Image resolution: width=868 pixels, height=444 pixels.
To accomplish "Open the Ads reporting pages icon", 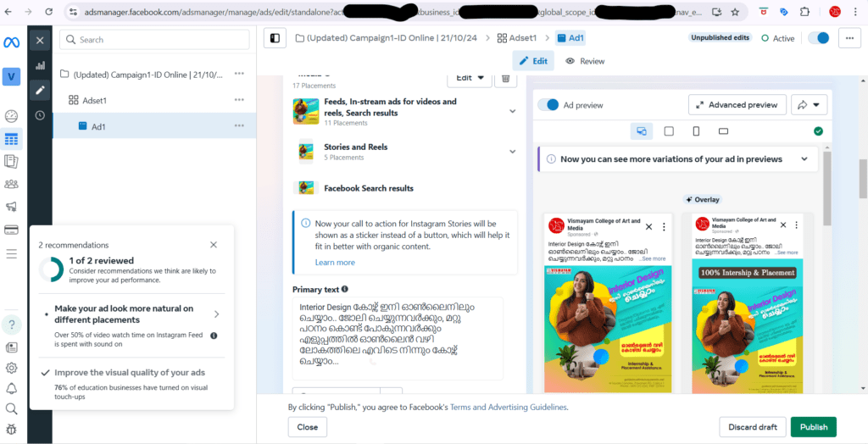I will [11, 162].
